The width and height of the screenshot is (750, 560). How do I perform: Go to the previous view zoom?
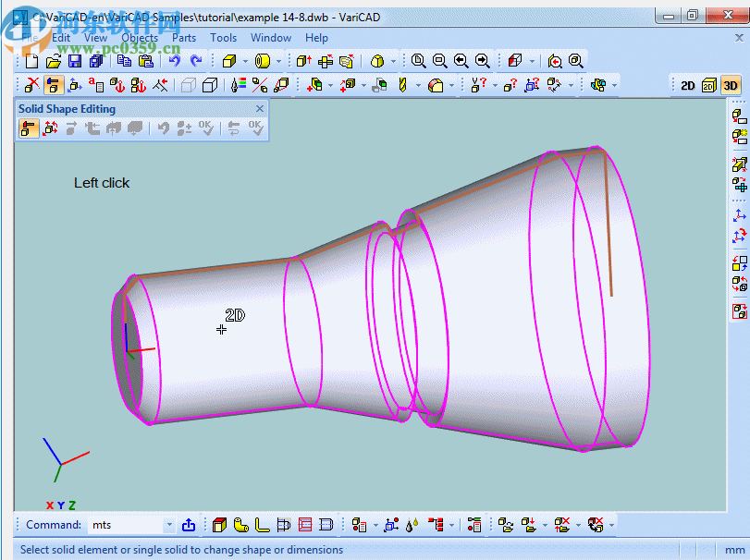pos(461,61)
